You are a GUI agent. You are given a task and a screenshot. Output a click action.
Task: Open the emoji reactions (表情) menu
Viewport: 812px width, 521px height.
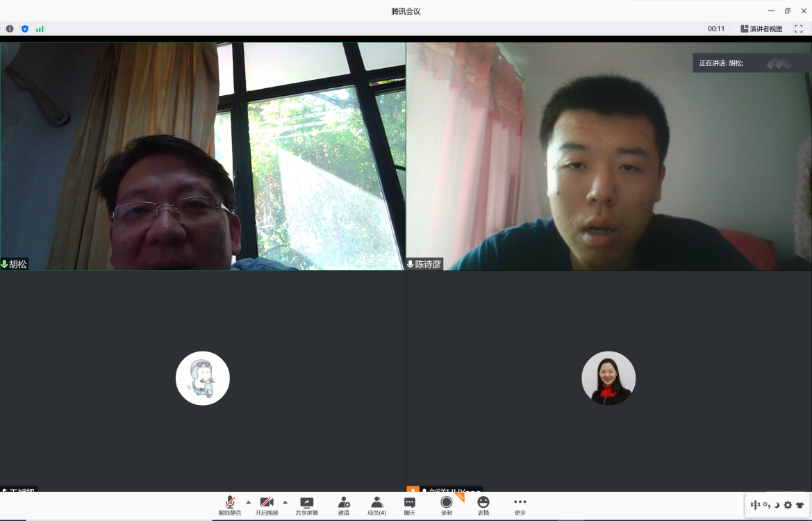coord(483,506)
